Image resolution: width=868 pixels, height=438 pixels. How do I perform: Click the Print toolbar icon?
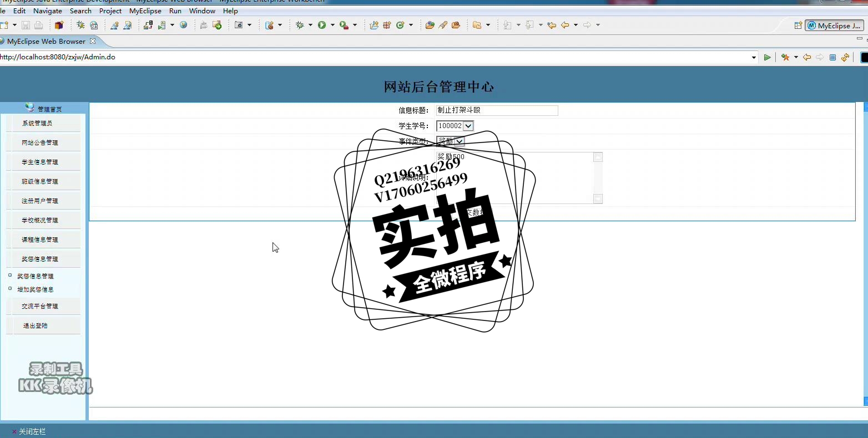(x=38, y=25)
